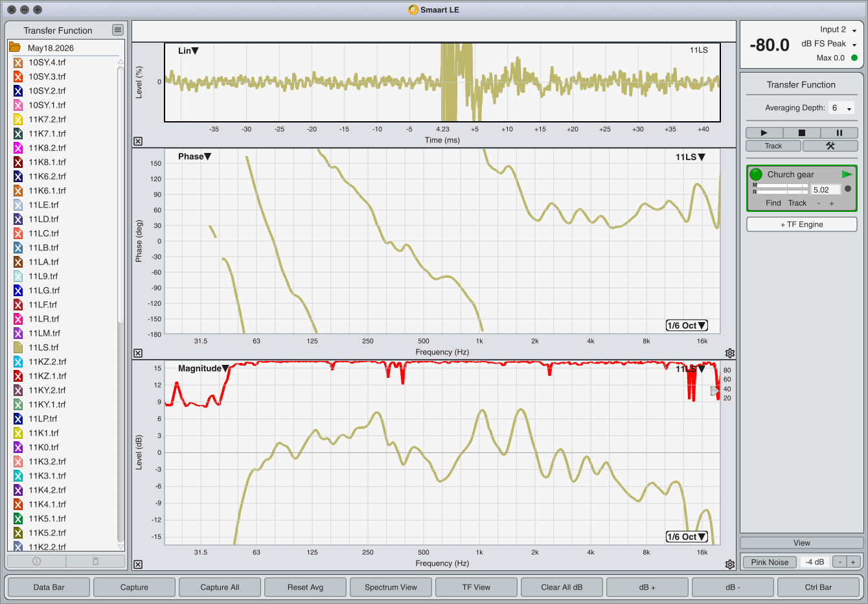
Task: Open the Input 2 device dropdown
Action: pyautogui.click(x=838, y=30)
